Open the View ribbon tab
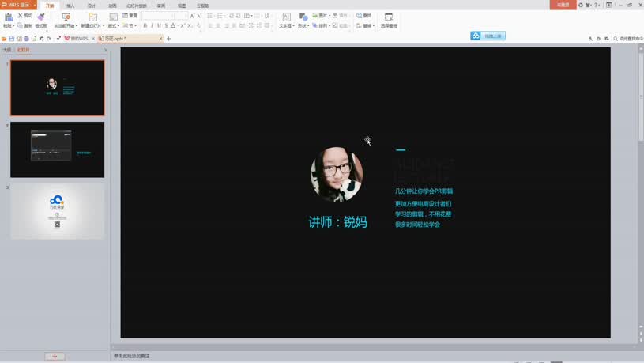This screenshot has width=644, height=363. click(x=182, y=6)
